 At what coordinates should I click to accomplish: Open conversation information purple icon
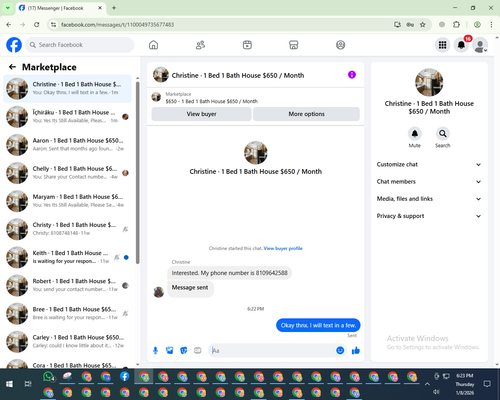(x=352, y=75)
